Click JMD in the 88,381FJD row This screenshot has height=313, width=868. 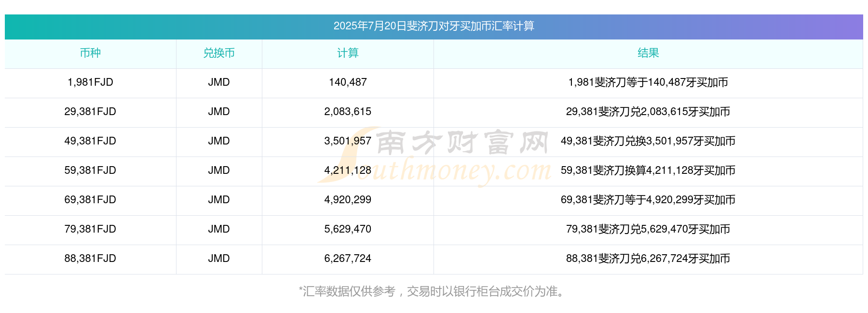[x=219, y=259]
